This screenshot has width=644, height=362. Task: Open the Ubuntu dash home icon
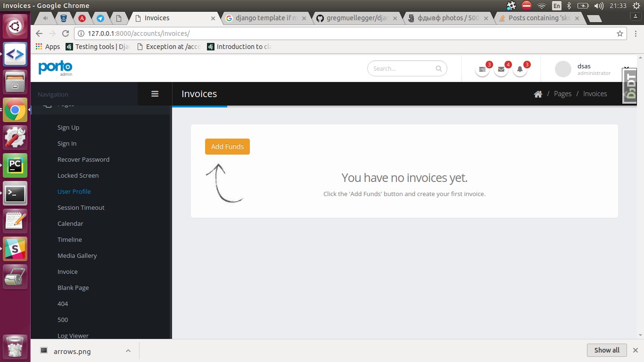click(15, 26)
